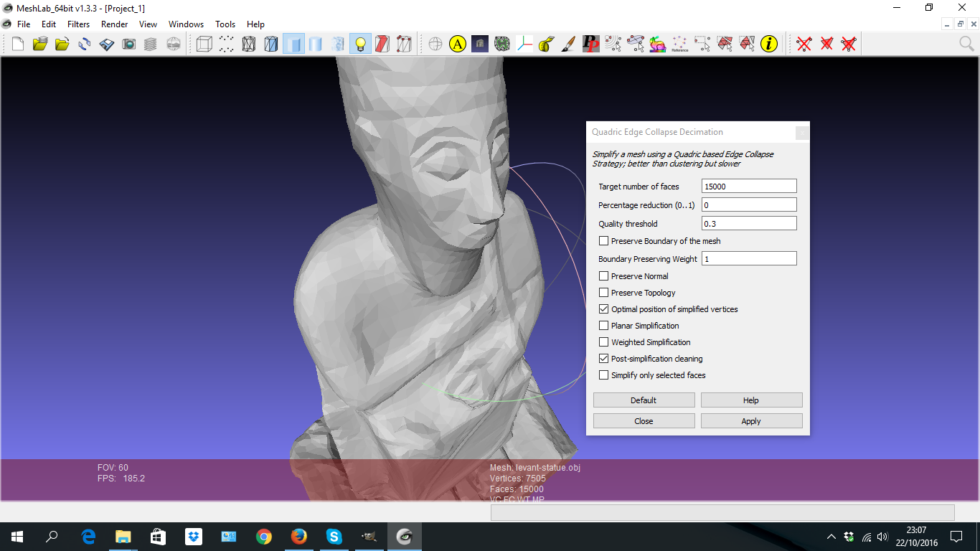Apply the Quadric Edge Collapse Decimation
This screenshot has height=551, width=980.
751,421
